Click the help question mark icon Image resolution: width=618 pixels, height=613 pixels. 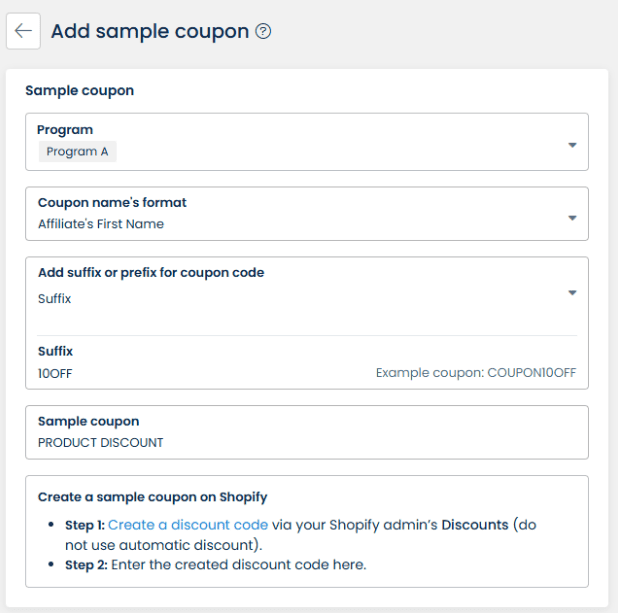264,31
